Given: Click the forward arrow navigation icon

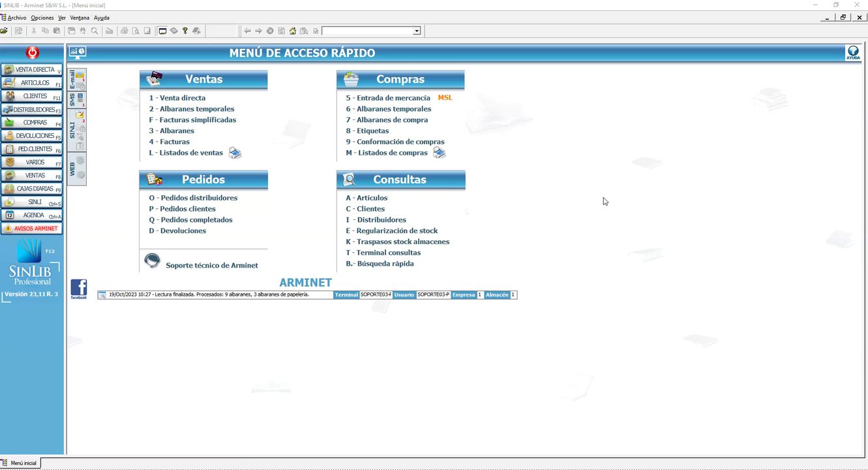Looking at the screenshot, I should point(258,31).
